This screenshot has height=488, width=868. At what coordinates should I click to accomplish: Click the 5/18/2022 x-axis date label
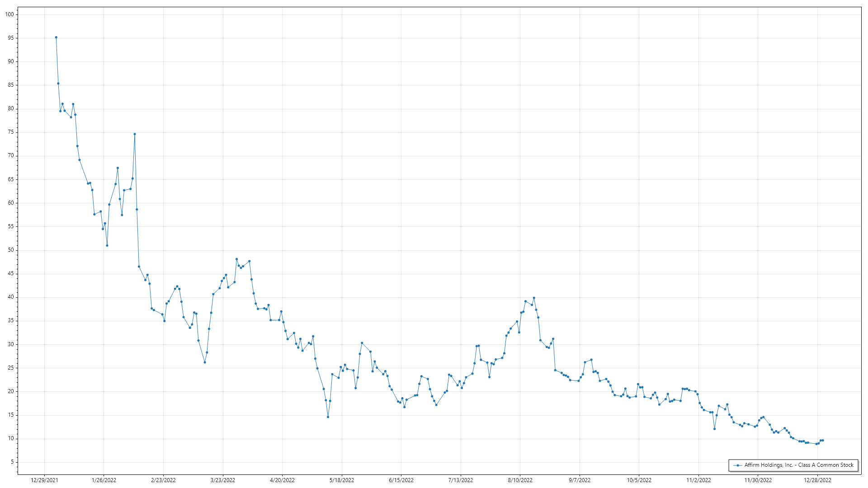pos(342,480)
